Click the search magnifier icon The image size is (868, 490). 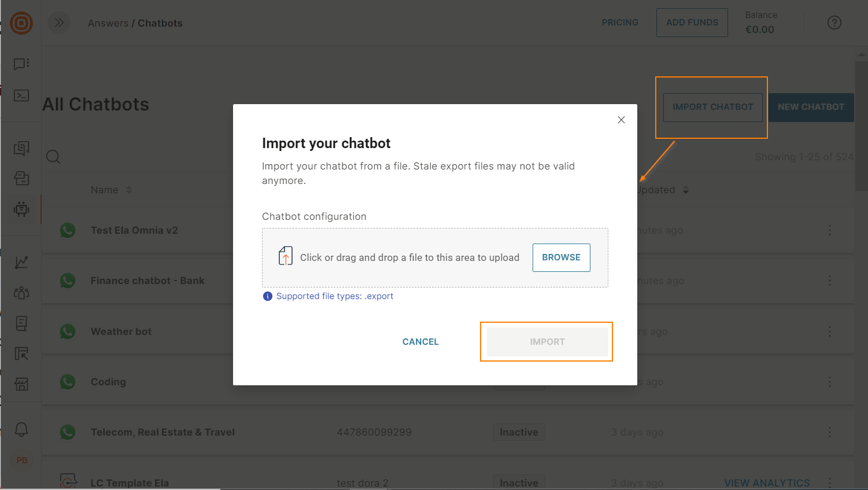pyautogui.click(x=53, y=157)
